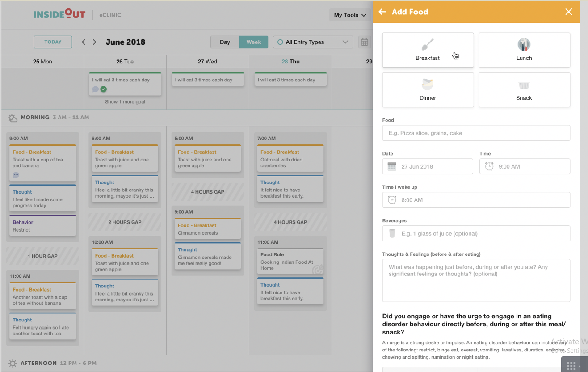
Task: Click the glass icon in Beverages field
Action: click(392, 233)
